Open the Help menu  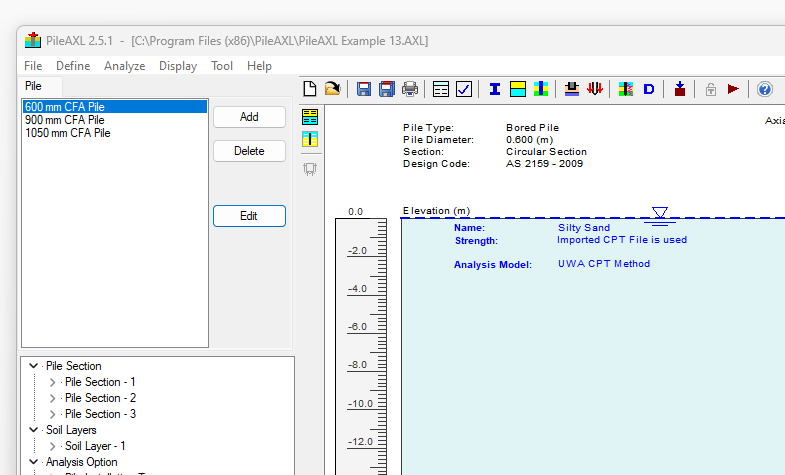coord(259,66)
